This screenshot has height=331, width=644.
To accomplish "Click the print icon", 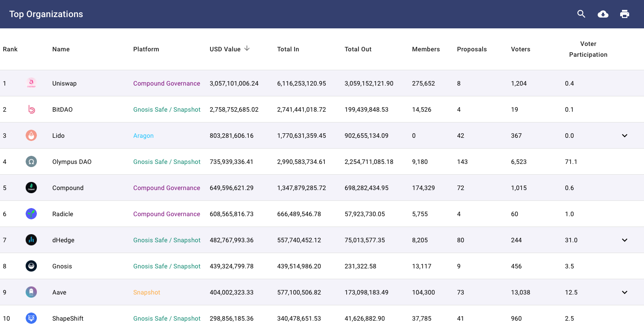I will point(624,14).
